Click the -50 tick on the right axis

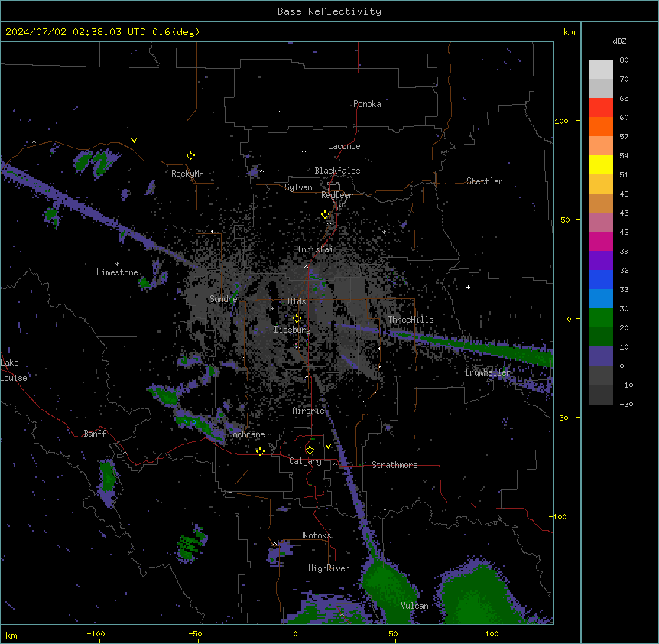(561, 418)
